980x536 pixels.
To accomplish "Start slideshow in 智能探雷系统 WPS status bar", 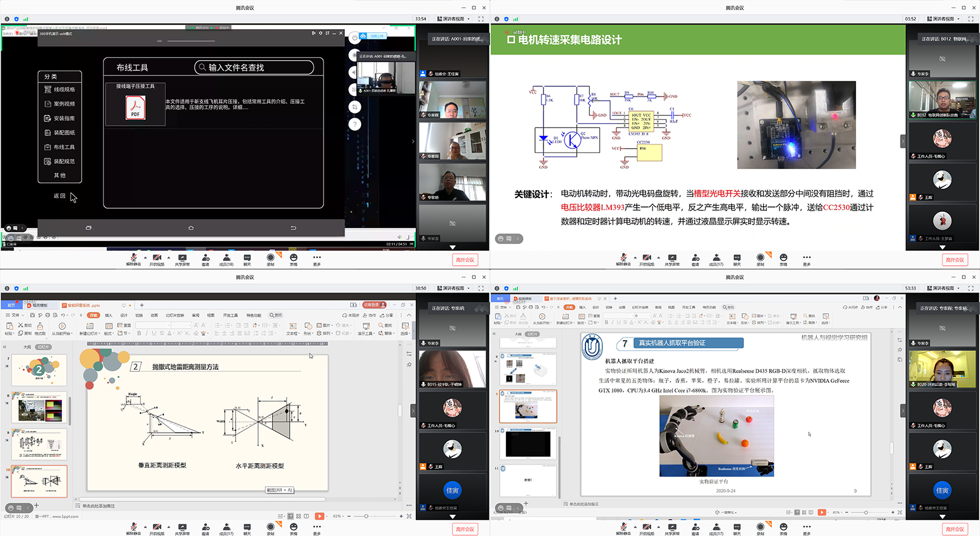I will pos(319,516).
